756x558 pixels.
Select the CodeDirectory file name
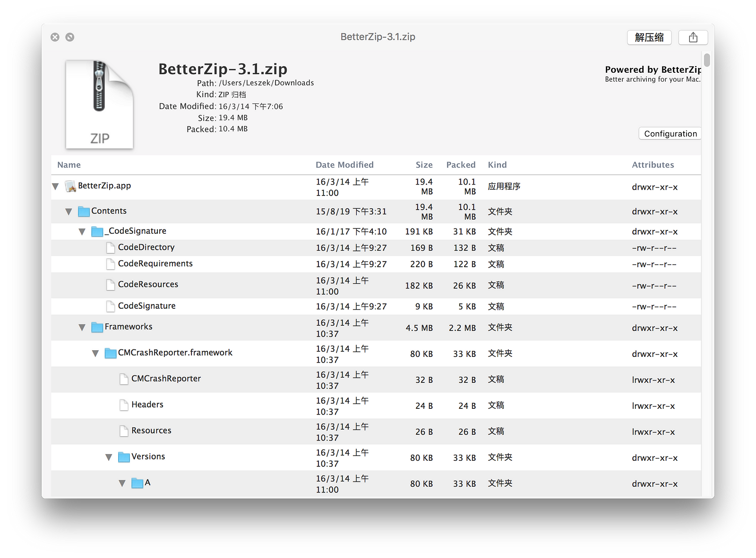pyautogui.click(x=146, y=247)
